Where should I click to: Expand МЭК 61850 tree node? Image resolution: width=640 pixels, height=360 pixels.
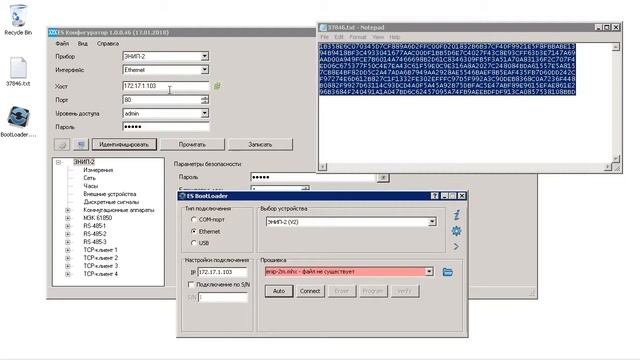pos(68,218)
